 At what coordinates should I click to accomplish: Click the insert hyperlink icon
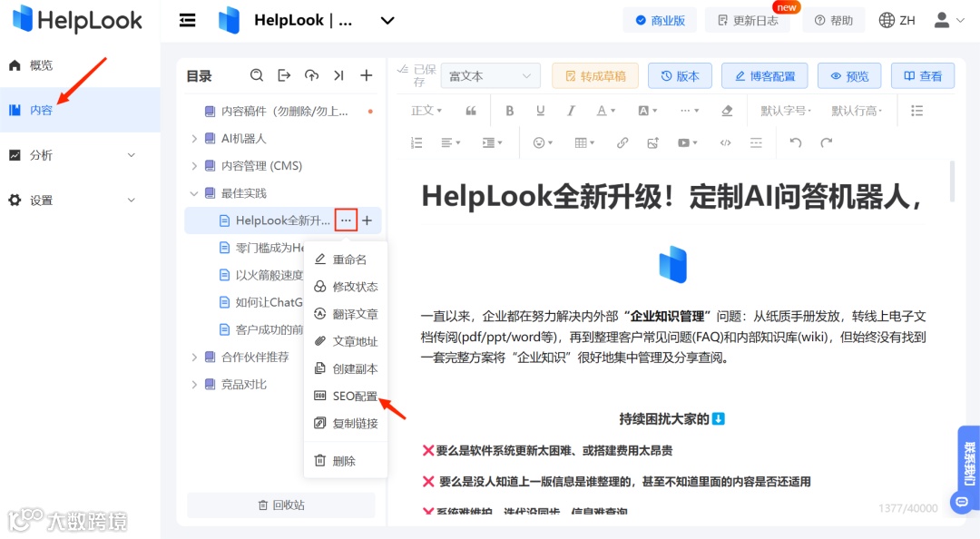click(621, 142)
